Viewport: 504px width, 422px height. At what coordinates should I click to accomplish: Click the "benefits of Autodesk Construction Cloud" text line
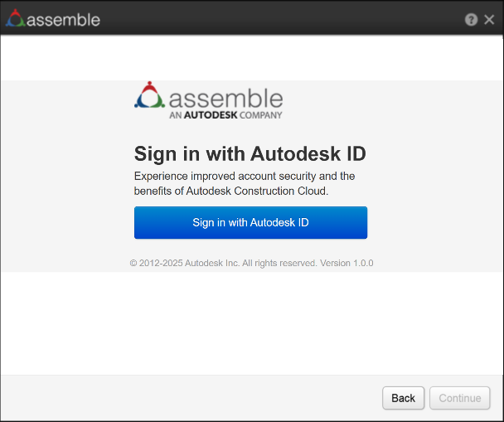[231, 191]
